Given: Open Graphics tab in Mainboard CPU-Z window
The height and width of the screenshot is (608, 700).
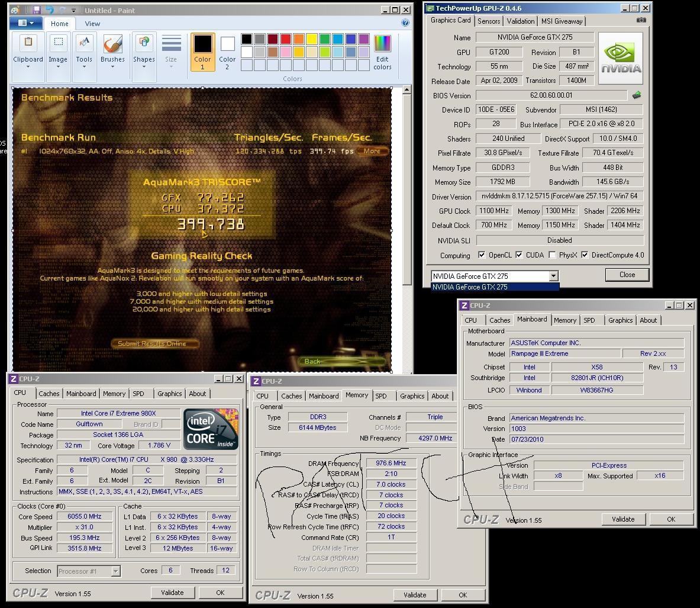Looking at the screenshot, I should [x=621, y=320].
